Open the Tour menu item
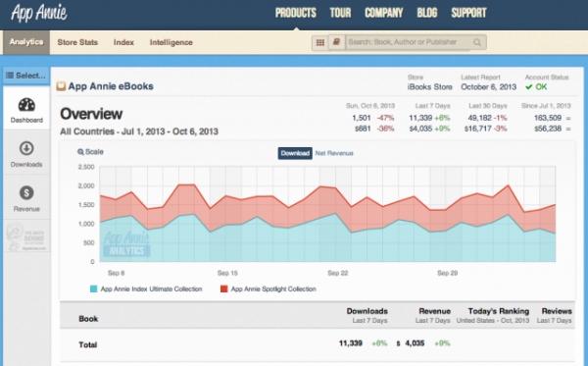 click(340, 13)
